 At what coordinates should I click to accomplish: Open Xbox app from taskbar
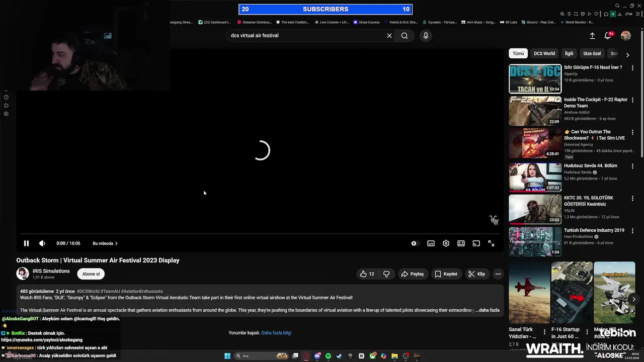click(x=372, y=356)
